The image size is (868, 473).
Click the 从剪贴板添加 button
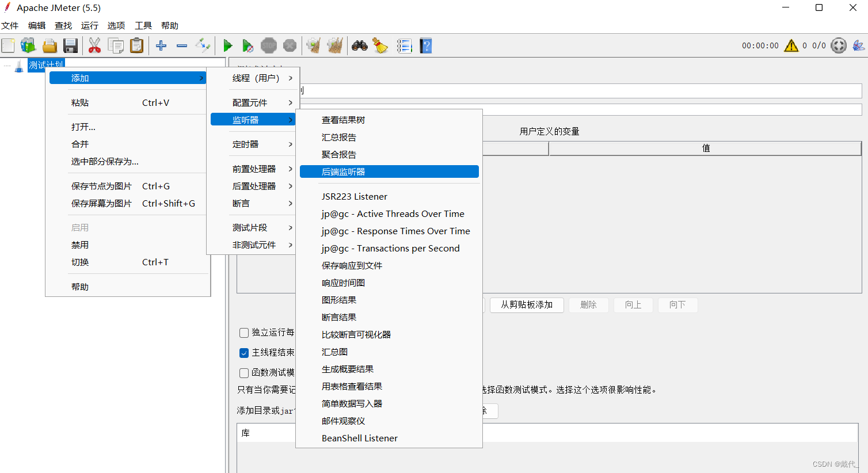[527, 305]
